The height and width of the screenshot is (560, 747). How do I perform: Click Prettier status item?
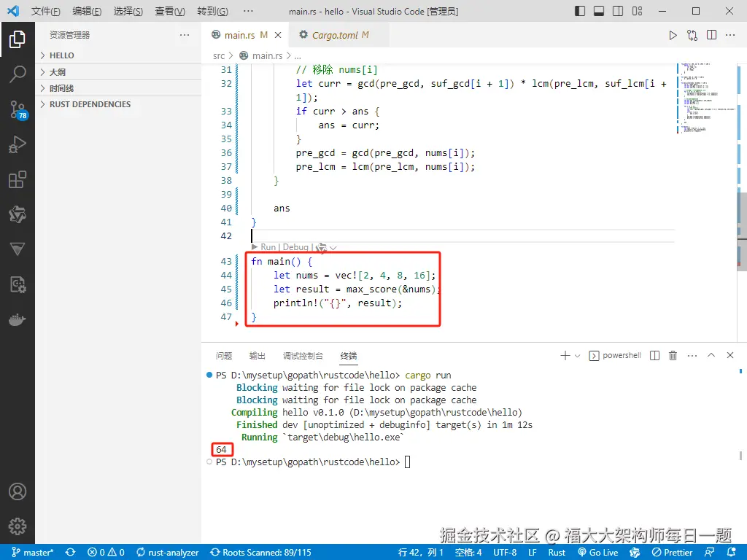coord(672,553)
